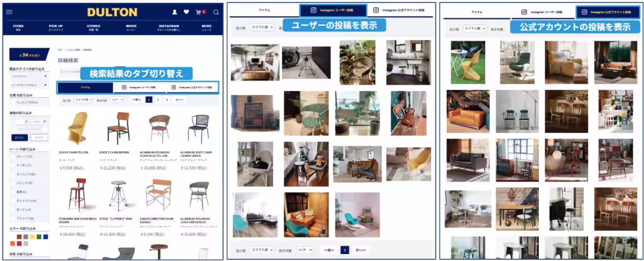
Task: Open the shopping cart icon
Action: [x=199, y=12]
